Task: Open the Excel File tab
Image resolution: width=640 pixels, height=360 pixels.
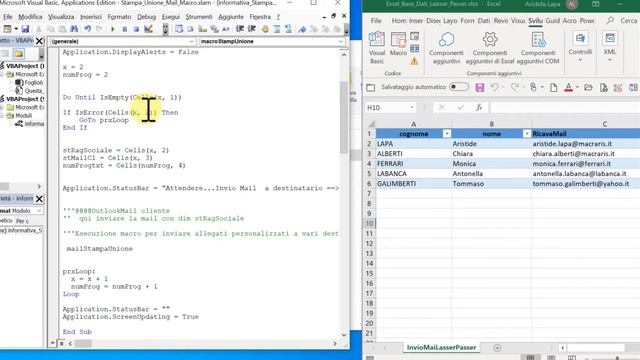Action: [376, 20]
